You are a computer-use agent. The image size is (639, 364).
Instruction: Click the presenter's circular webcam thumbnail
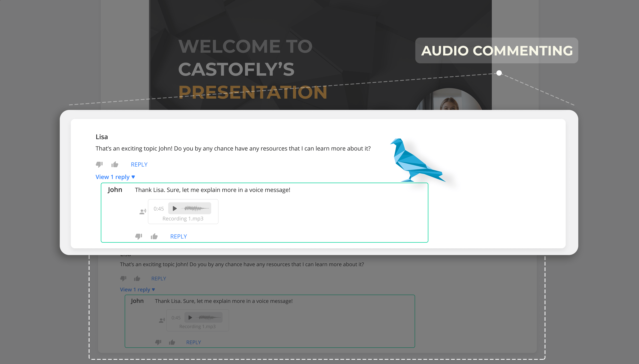449,99
